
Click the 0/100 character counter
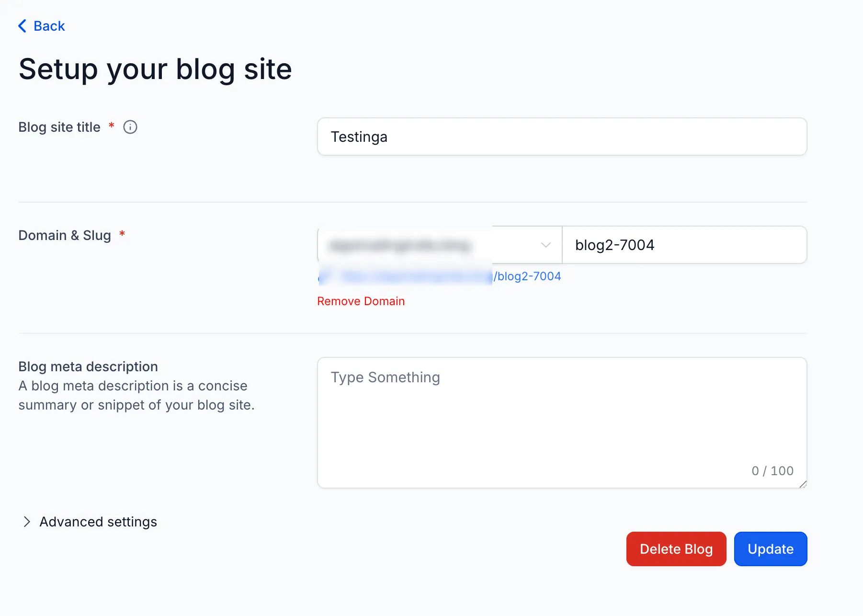point(772,470)
